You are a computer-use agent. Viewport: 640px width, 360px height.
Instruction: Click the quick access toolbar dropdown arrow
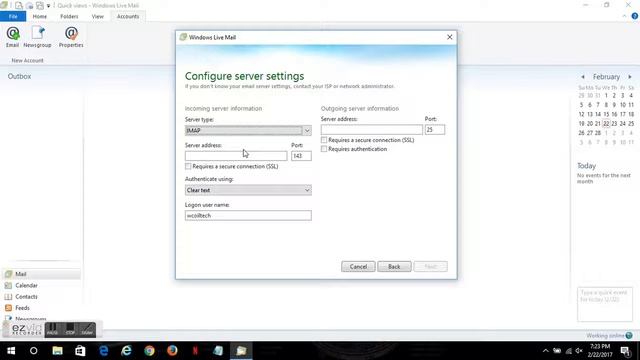click(48, 6)
